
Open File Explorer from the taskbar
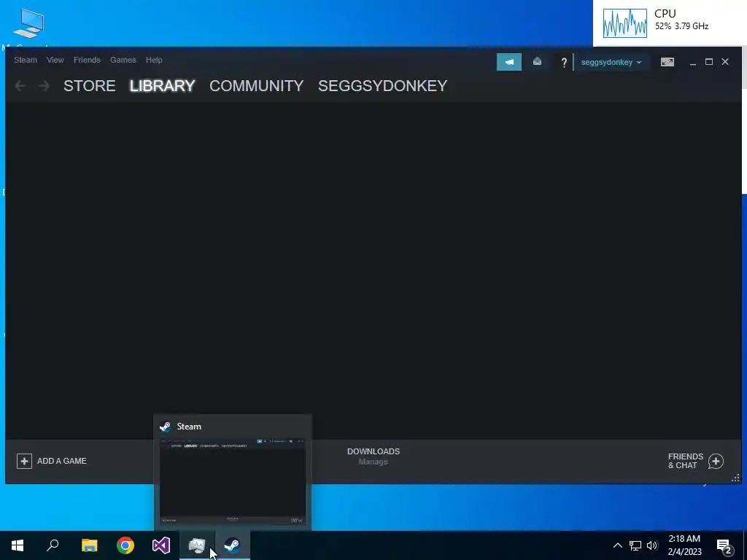(x=89, y=545)
